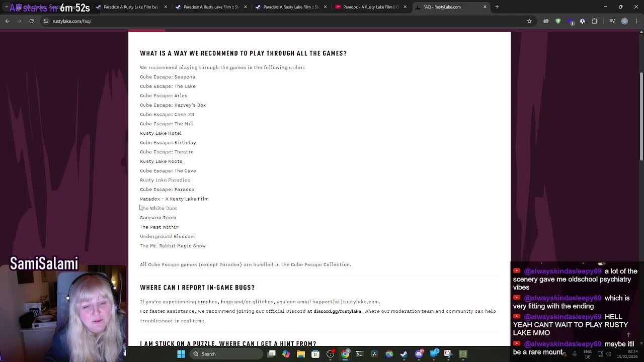Open the clock and date in system tray
This screenshot has height=362, width=644.
627,354
